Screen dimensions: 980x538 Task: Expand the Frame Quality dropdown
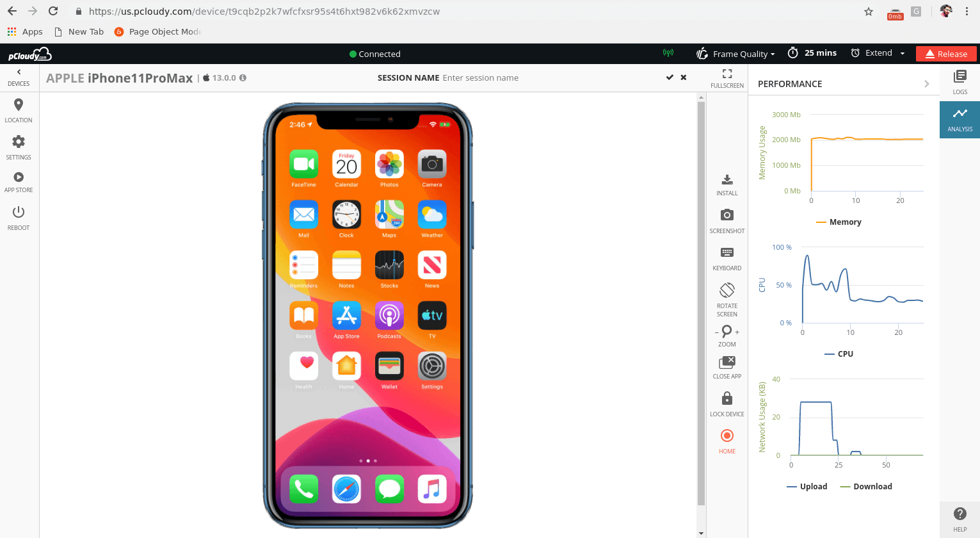(x=736, y=54)
